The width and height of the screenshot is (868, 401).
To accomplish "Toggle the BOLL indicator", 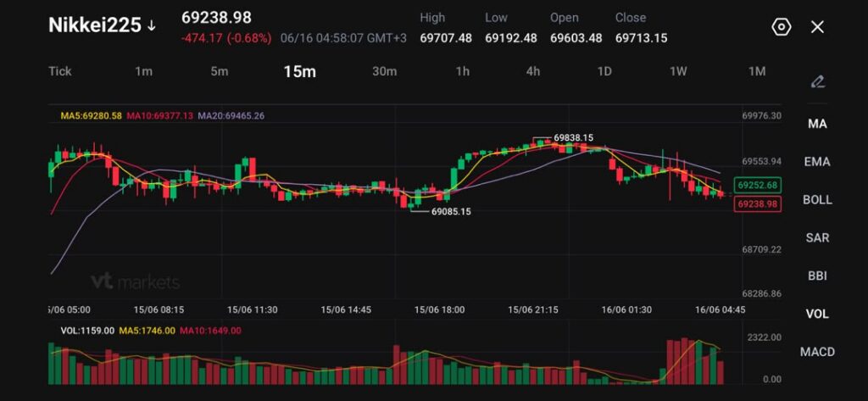I will [x=817, y=200].
